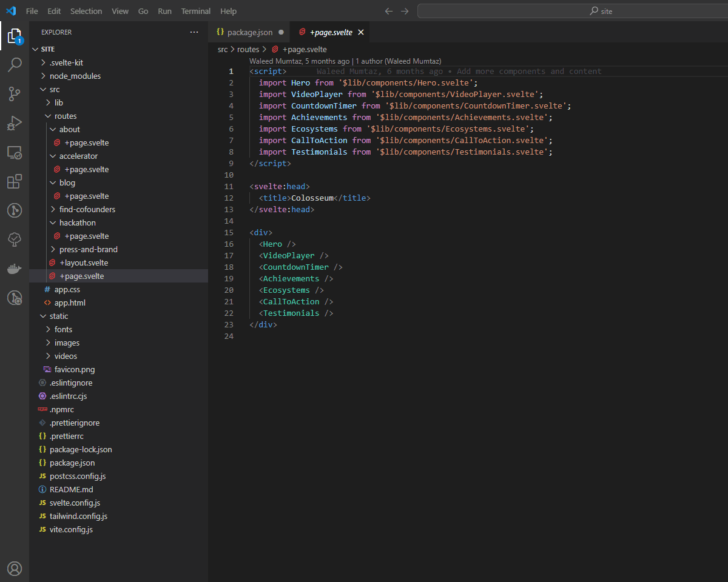Viewport: 728px width, 582px height.
Task: Expand the lib folder under src
Action: click(58, 102)
